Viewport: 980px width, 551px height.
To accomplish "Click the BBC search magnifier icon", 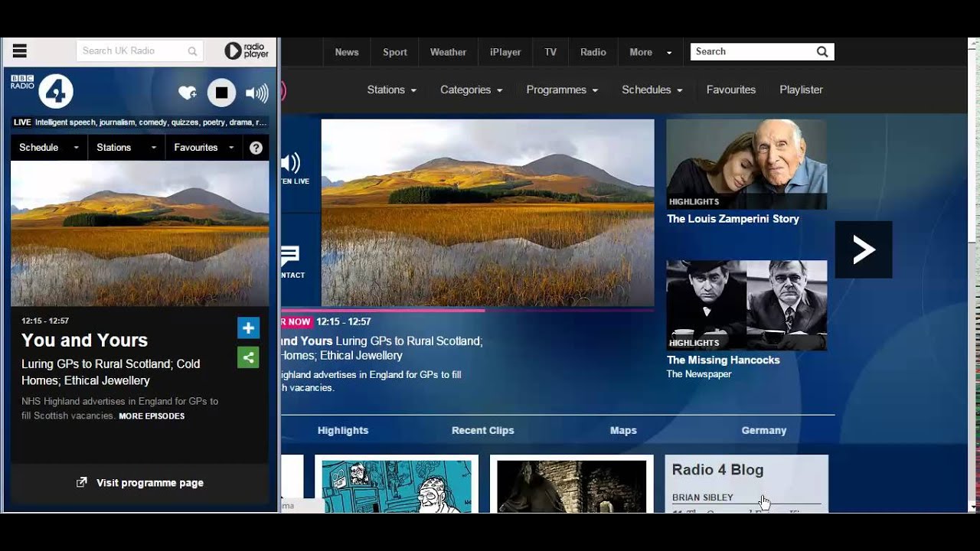I will 822,52.
